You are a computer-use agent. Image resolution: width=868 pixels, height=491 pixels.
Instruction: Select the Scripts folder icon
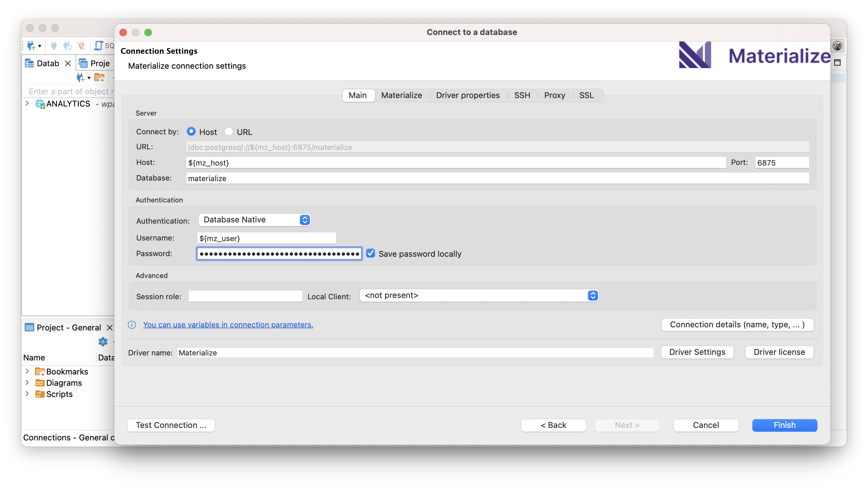point(40,394)
